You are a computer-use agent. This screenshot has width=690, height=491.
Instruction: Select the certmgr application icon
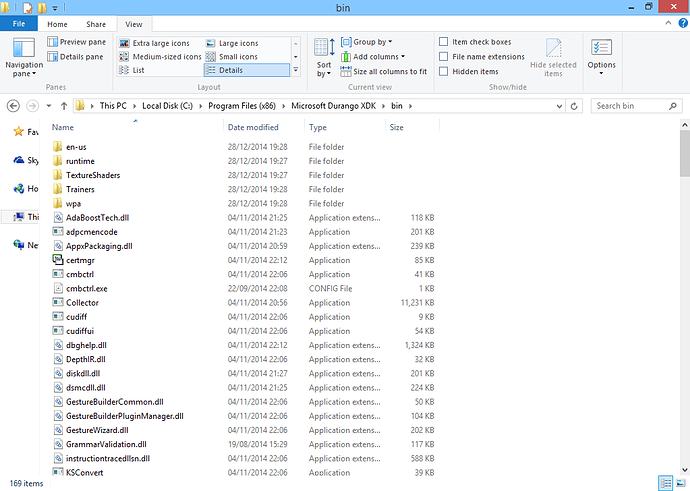pos(58,260)
